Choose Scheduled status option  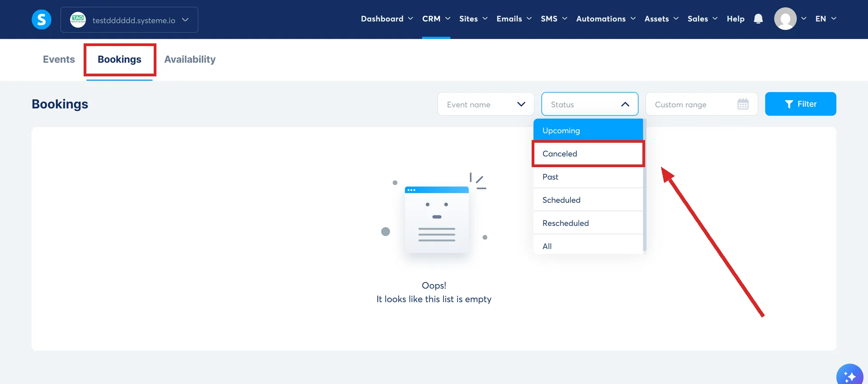pos(588,200)
